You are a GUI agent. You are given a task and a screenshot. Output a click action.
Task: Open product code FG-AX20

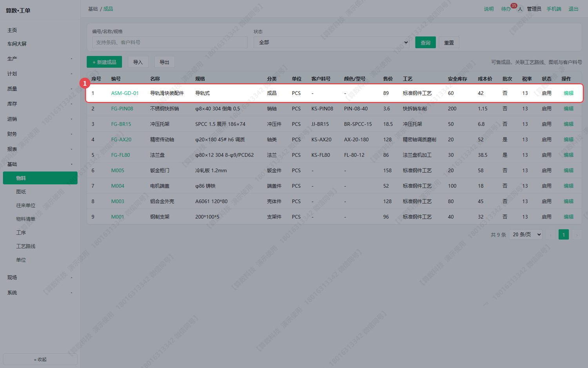pos(121,140)
